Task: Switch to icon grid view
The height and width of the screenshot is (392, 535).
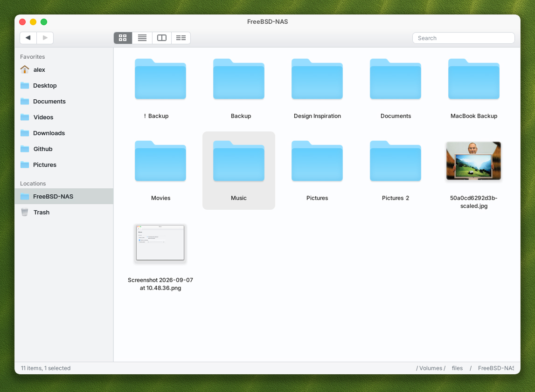Action: point(123,38)
